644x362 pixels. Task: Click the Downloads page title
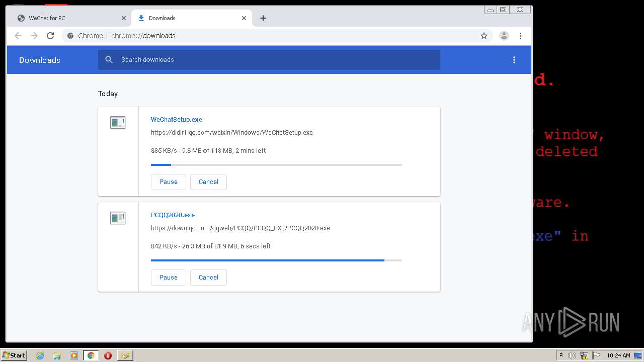pyautogui.click(x=40, y=60)
